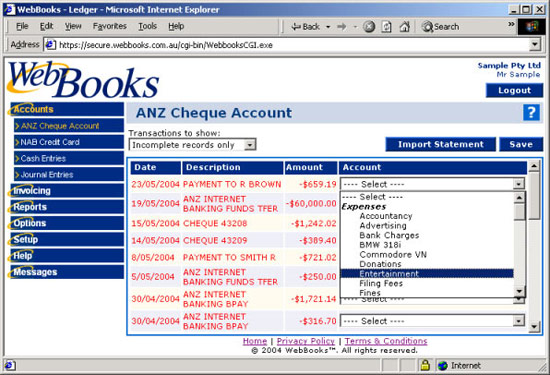Open Journal Entries in sidebar

click(69, 174)
